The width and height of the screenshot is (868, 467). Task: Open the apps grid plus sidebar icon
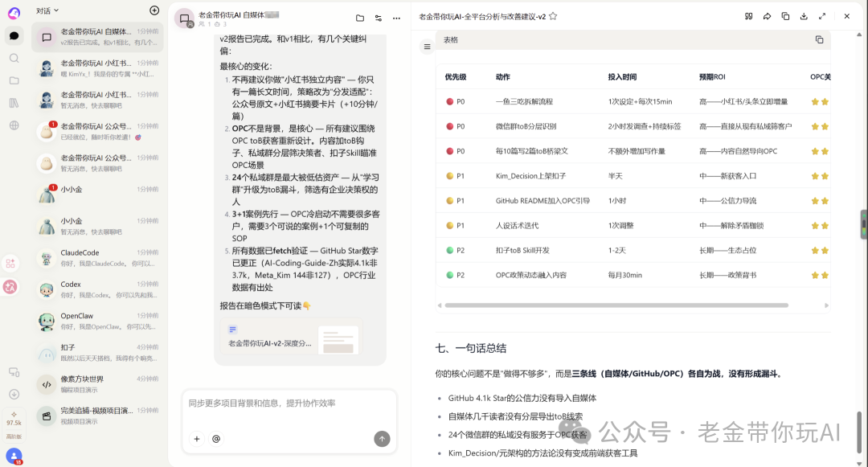10,264
